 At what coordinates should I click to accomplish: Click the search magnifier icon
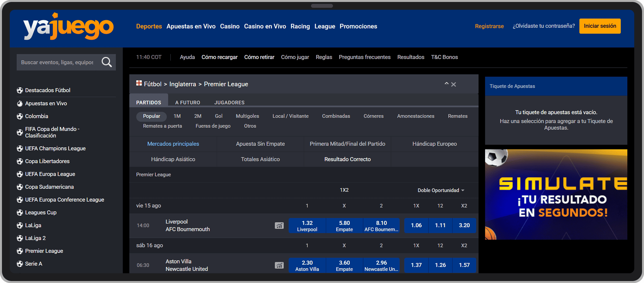click(x=107, y=62)
